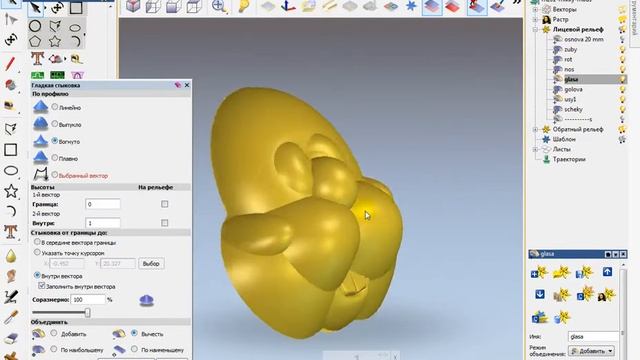Select the circle vector tool in the tool grid
Image resolution: width=640 pixels, height=360 pixels.
pos(35,26)
